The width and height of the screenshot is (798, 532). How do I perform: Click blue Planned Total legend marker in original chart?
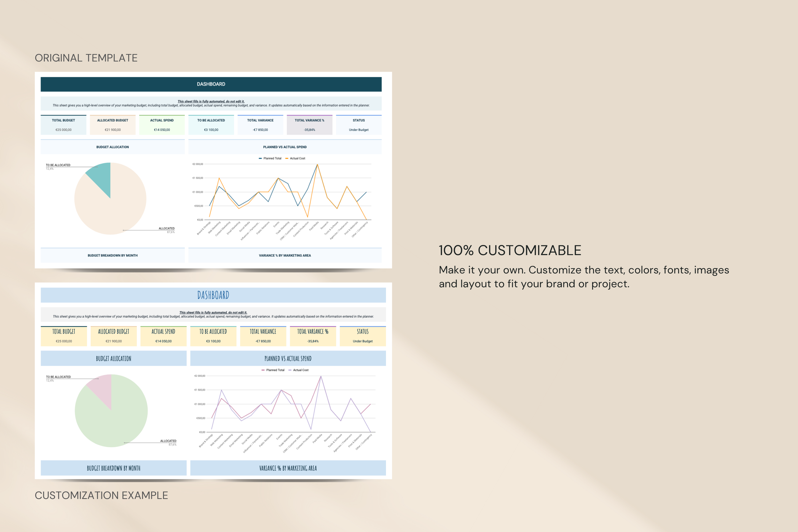pyautogui.click(x=260, y=158)
